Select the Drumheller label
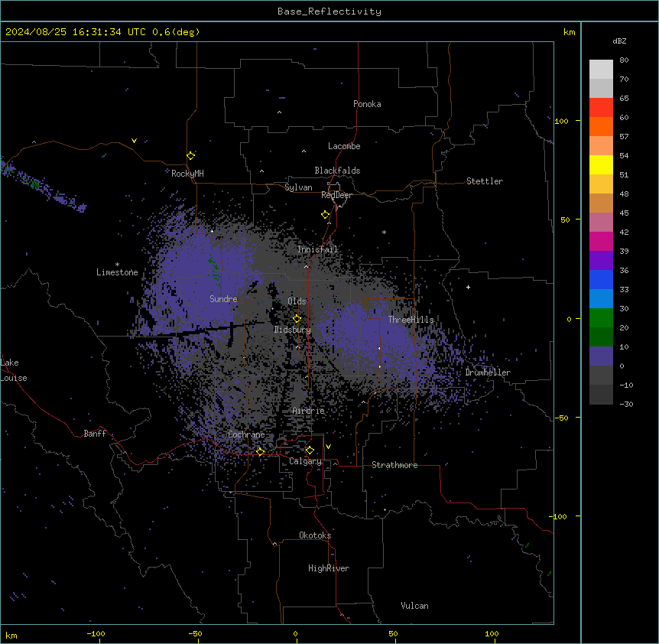Screen dimensions: 659x644 pyautogui.click(x=488, y=372)
